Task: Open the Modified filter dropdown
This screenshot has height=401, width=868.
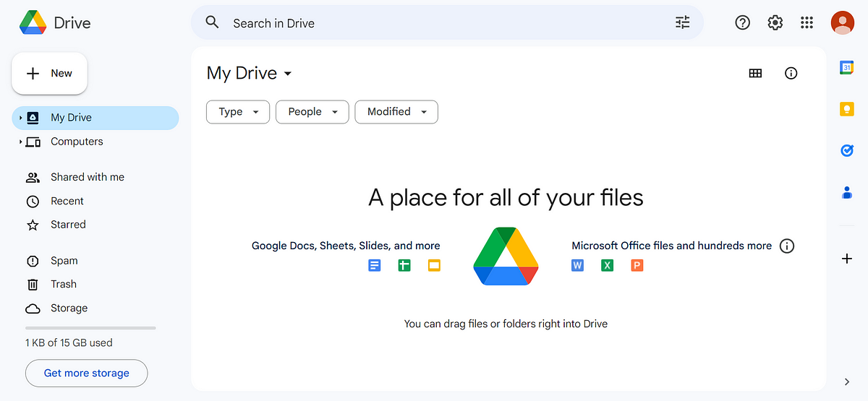Action: point(396,112)
